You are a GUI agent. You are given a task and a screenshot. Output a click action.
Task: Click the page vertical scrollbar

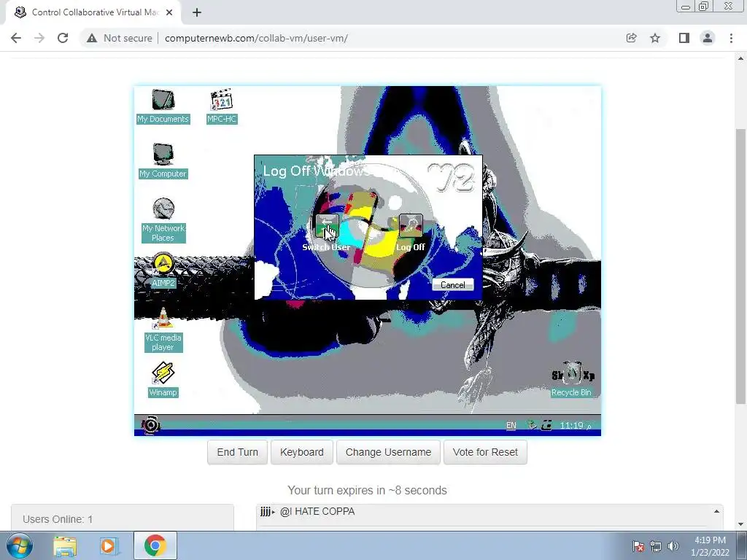[741, 267]
